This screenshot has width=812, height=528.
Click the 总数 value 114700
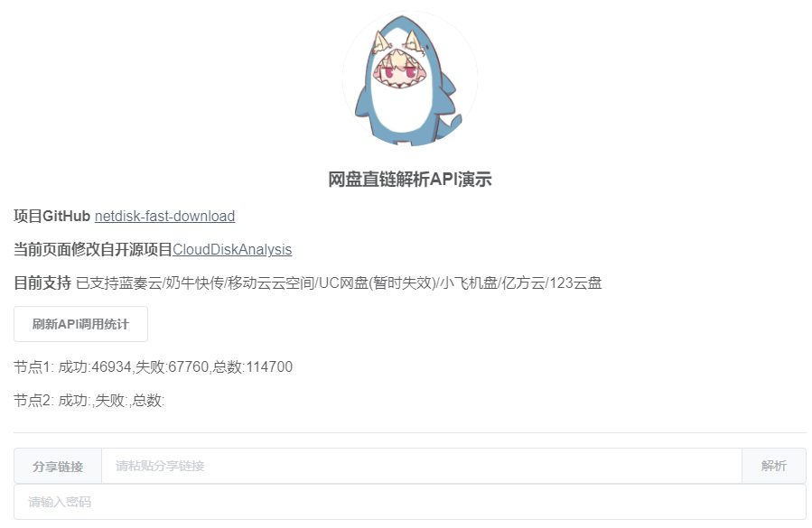click(x=269, y=367)
